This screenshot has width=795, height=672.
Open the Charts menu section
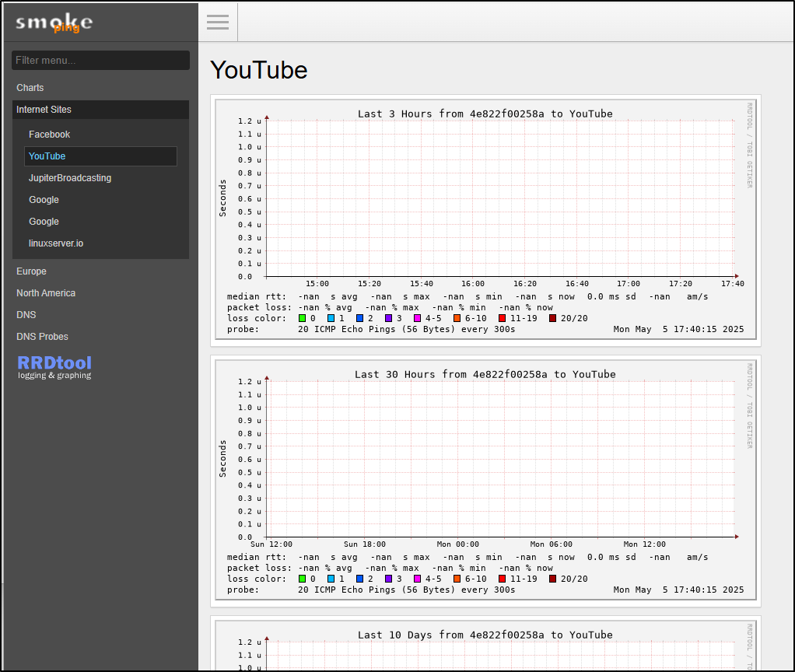pyautogui.click(x=30, y=88)
